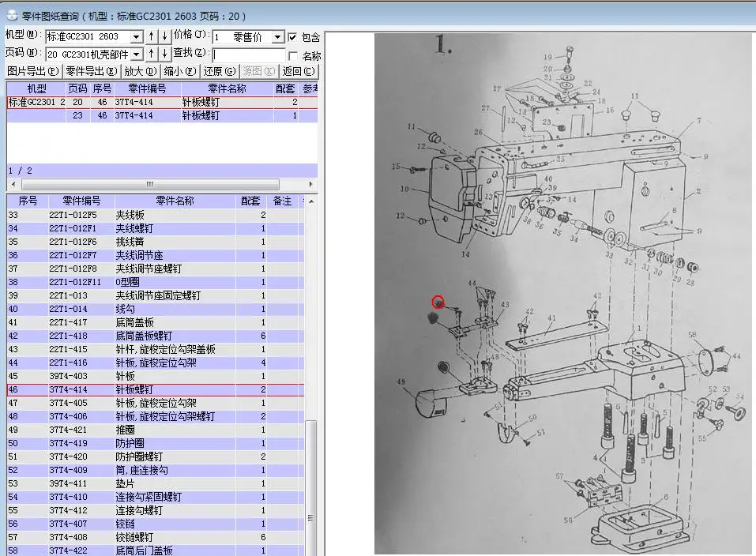Select row 56 铰链
This screenshot has height=556, width=756.
click(156, 524)
